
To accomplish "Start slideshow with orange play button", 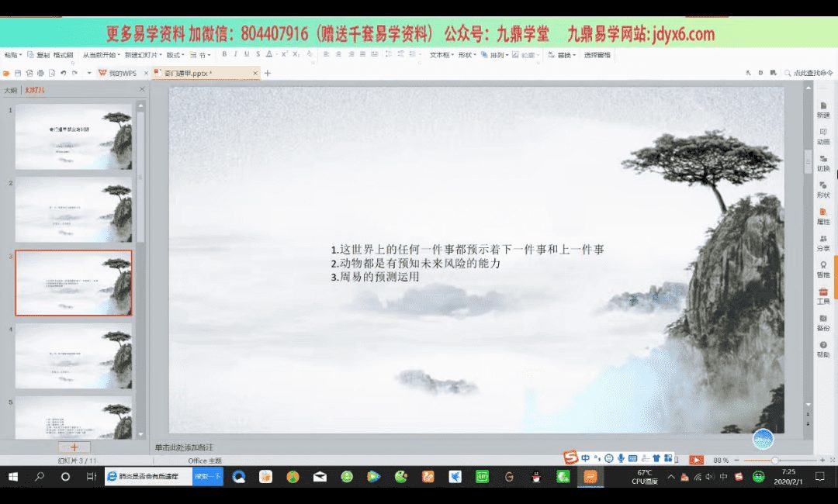I will tap(696, 460).
